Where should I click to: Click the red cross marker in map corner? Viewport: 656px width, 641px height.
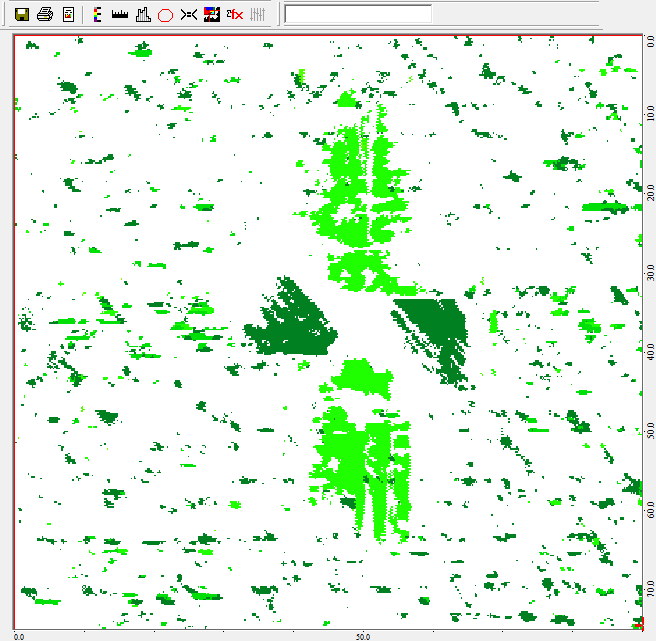[x=637, y=625]
